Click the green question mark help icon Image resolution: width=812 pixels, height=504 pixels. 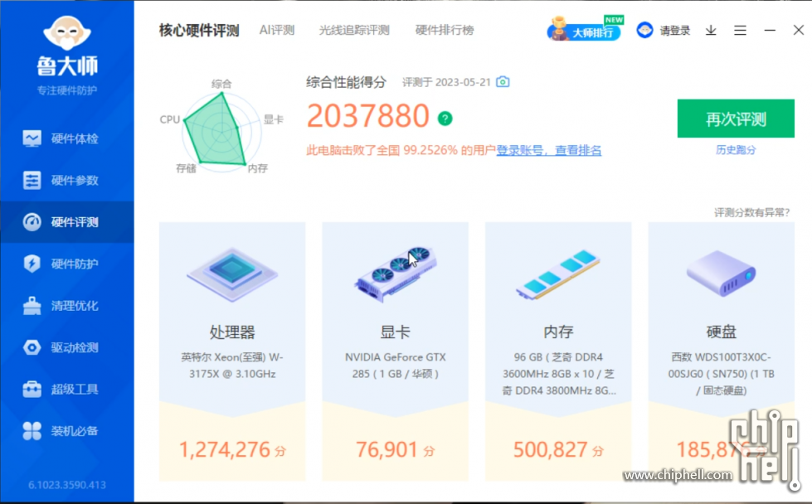(445, 119)
